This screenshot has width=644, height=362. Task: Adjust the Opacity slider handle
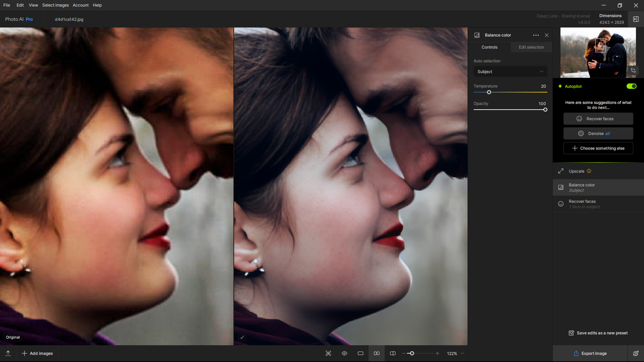(x=545, y=110)
